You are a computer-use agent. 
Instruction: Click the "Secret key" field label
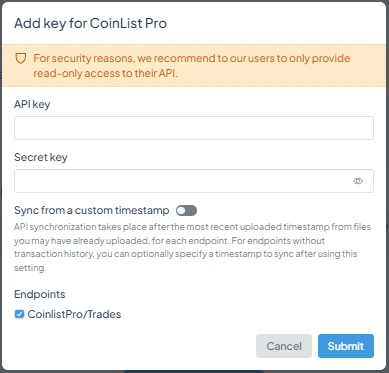pyautogui.click(x=41, y=157)
